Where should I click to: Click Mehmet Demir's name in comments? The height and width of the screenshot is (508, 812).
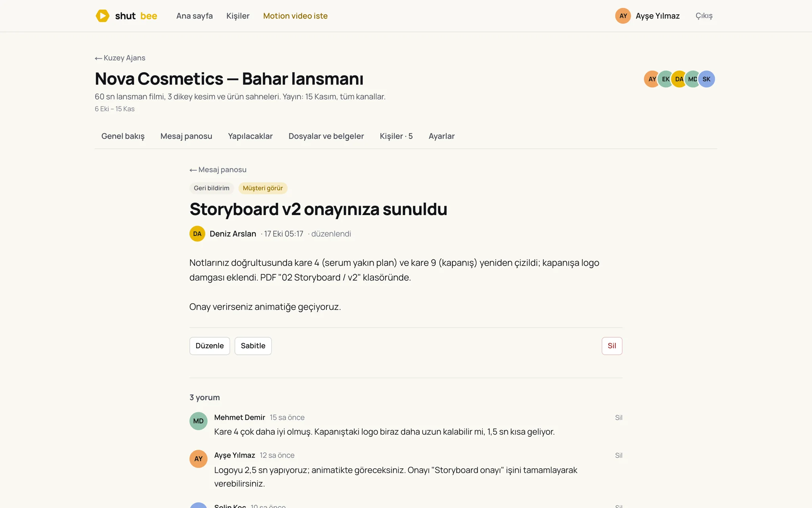[239, 418]
